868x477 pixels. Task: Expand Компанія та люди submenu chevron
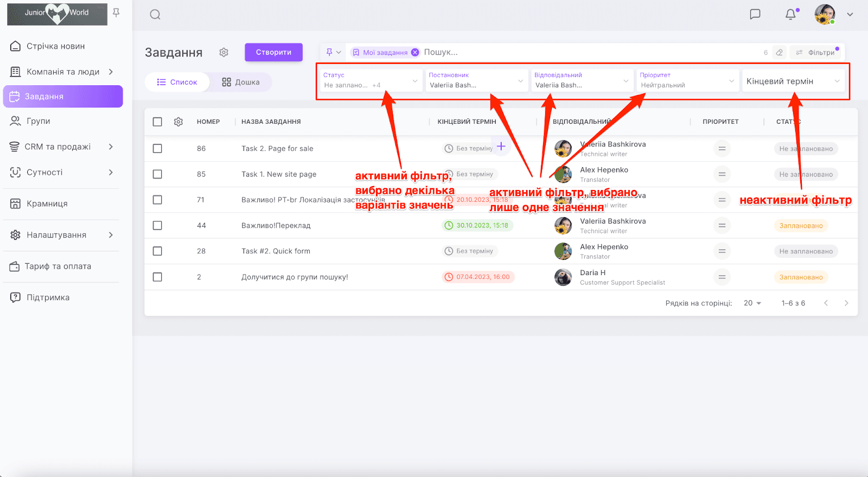[x=111, y=72]
